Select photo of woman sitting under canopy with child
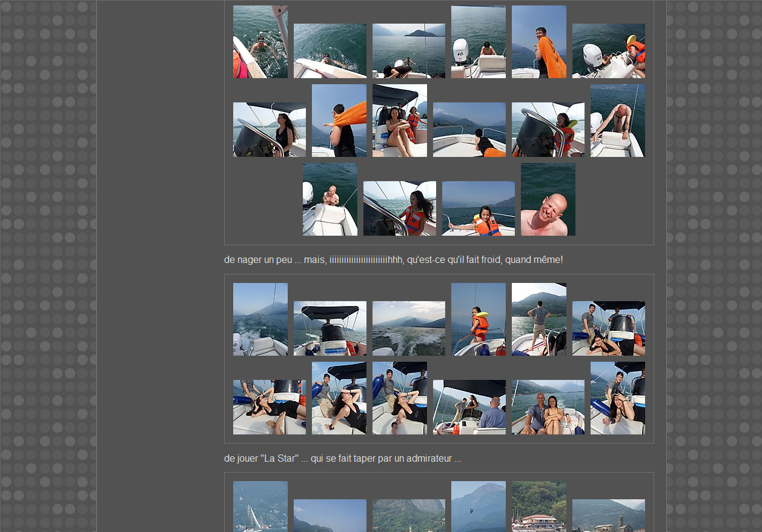This screenshot has width=762, height=532. [399, 121]
